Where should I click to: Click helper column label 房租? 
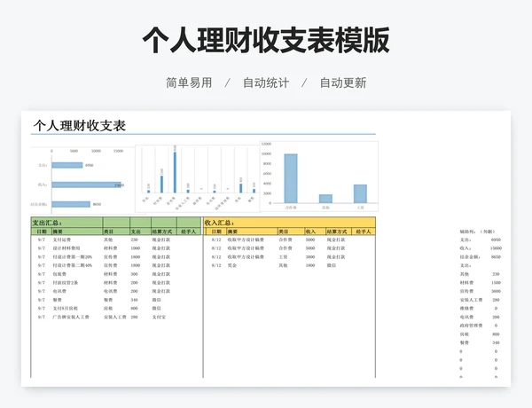click(x=464, y=334)
